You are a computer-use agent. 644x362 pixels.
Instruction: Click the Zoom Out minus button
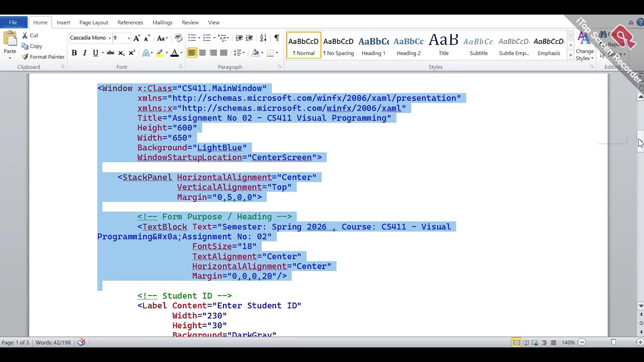pyautogui.click(x=582, y=342)
